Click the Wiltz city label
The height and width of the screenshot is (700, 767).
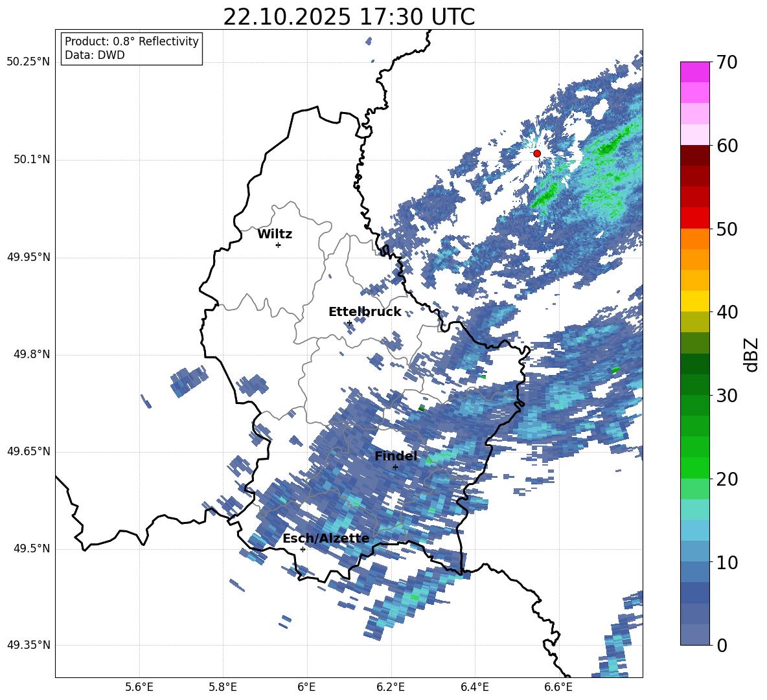pos(275,234)
